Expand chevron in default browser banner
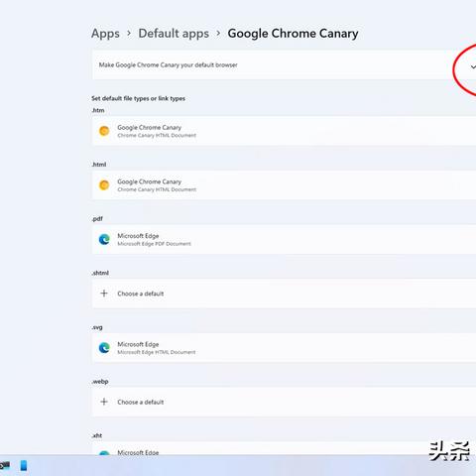Image resolution: width=476 pixels, height=476 pixels. click(x=473, y=67)
